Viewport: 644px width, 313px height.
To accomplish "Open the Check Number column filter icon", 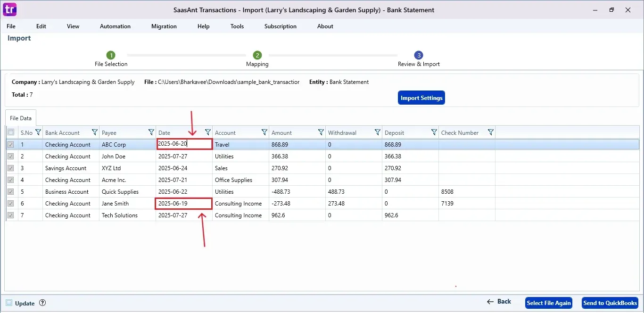I will click(x=490, y=132).
